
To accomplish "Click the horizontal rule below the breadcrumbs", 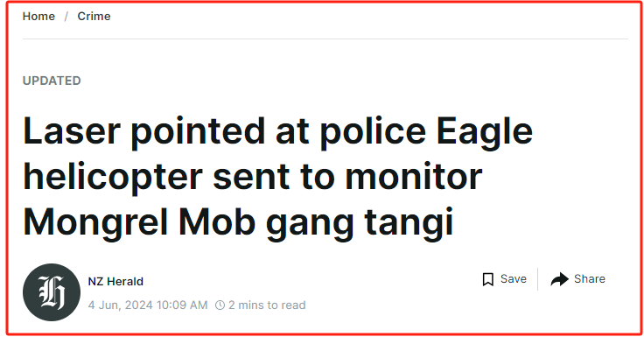I will point(325,39).
